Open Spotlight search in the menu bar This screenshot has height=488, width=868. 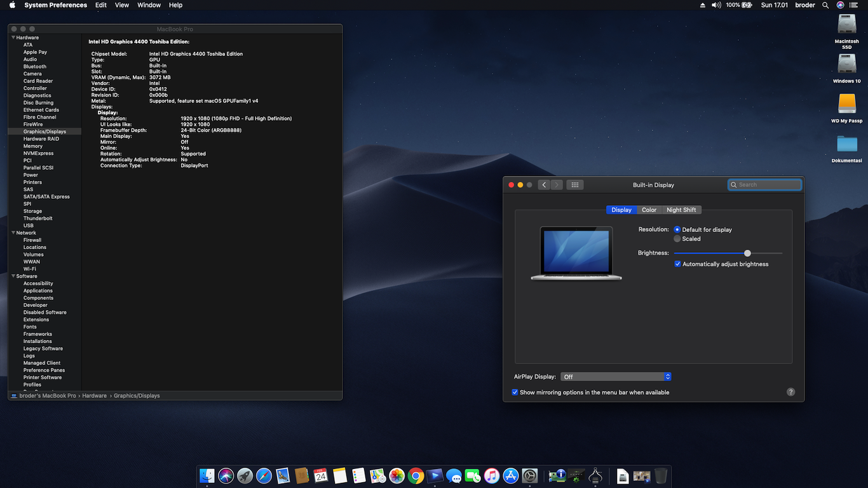(825, 5)
